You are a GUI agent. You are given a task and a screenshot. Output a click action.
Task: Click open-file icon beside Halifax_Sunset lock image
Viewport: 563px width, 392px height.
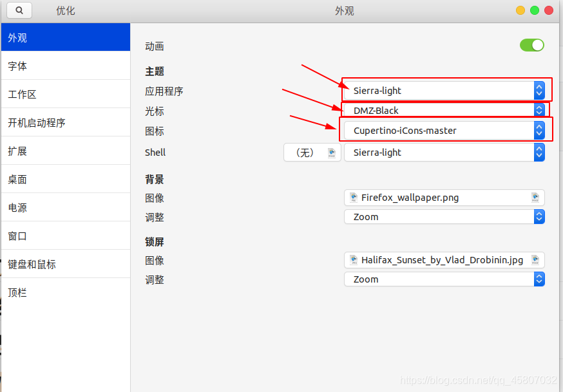535,260
